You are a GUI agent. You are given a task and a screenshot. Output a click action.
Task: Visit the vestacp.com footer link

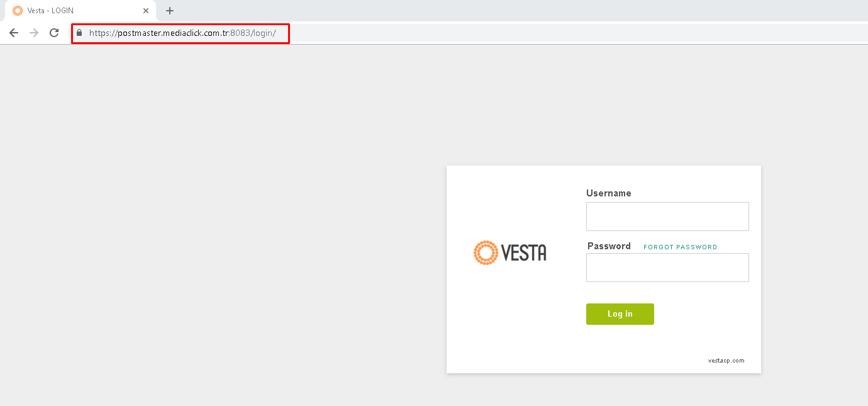pos(726,361)
